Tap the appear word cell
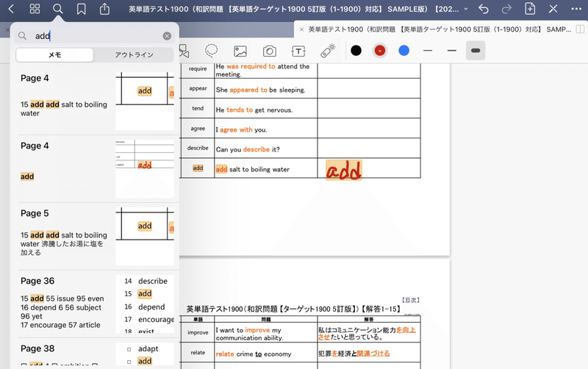Image resolution: width=588 pixels, height=369 pixels. tap(198, 88)
